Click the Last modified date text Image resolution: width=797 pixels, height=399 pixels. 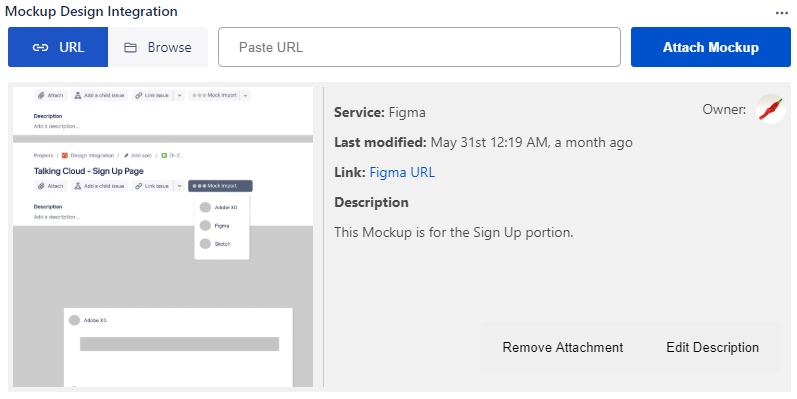(483, 142)
